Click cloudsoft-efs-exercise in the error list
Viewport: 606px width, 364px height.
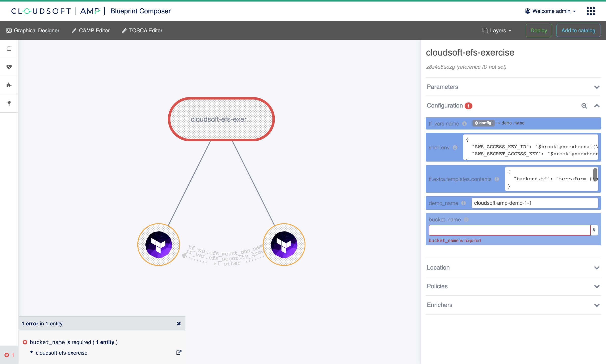(x=62, y=353)
